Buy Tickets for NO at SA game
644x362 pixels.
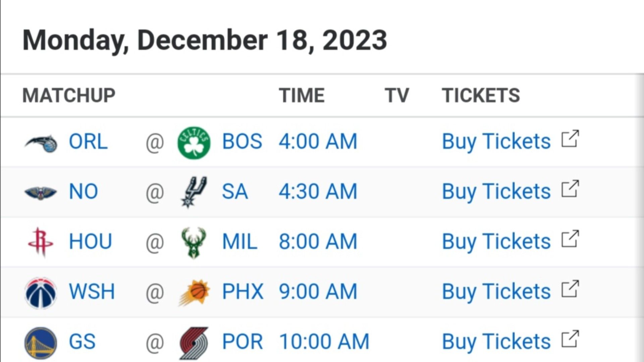coord(496,192)
